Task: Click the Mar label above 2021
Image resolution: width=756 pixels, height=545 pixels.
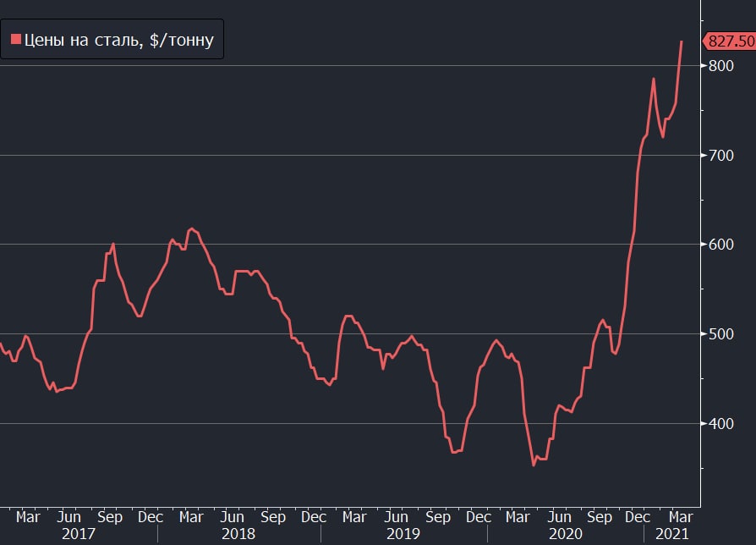Action: click(680, 517)
